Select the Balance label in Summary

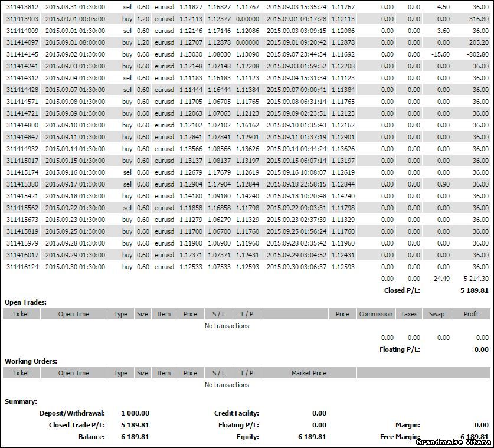91,437
